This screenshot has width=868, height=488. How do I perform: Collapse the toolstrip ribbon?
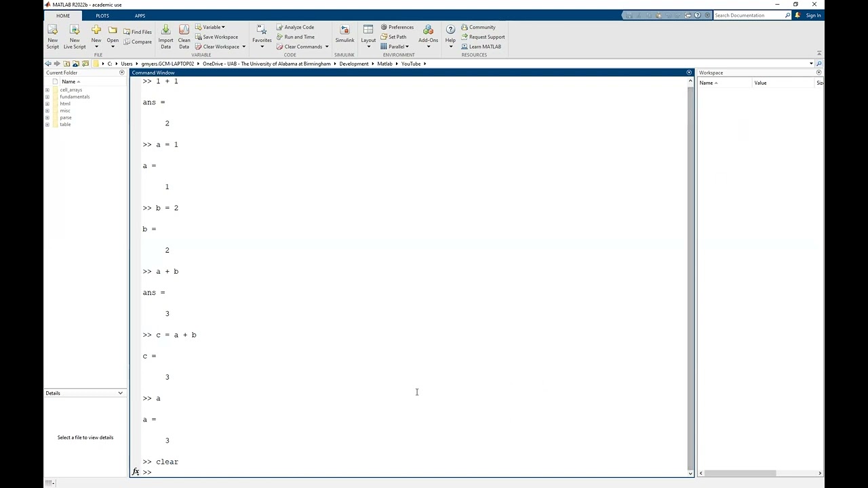(819, 54)
